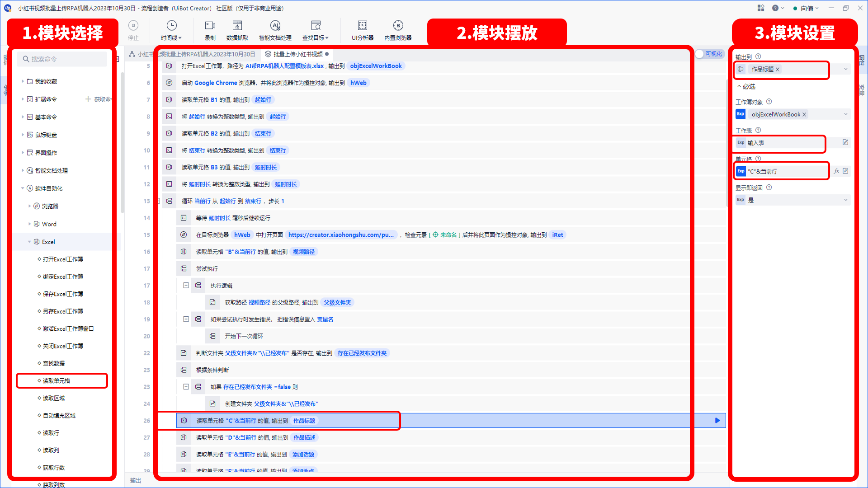Select the 自动填充区域 command
Screen dimensions: 868x488
point(59,416)
